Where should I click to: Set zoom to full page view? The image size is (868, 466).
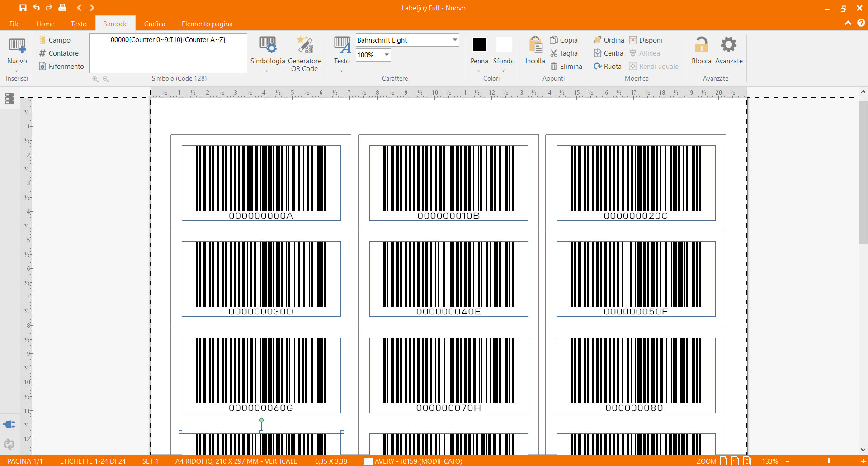(x=723, y=461)
